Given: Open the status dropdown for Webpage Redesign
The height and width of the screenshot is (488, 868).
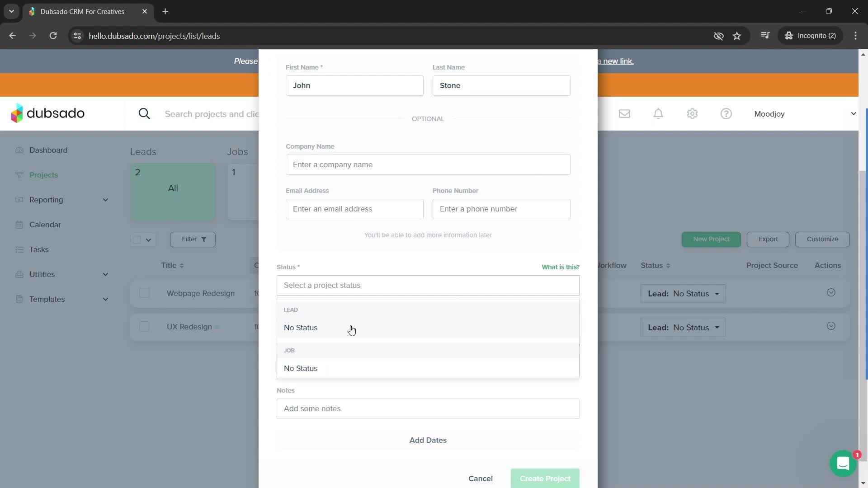Looking at the screenshot, I should [683, 294].
